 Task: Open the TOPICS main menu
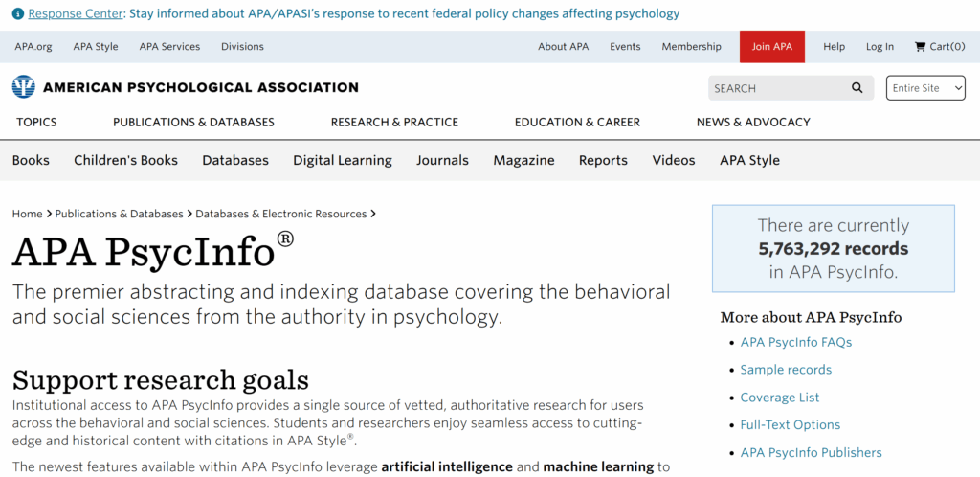(x=36, y=122)
